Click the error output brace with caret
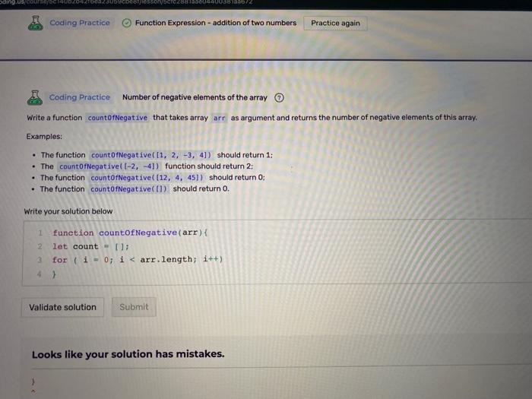 (33, 386)
